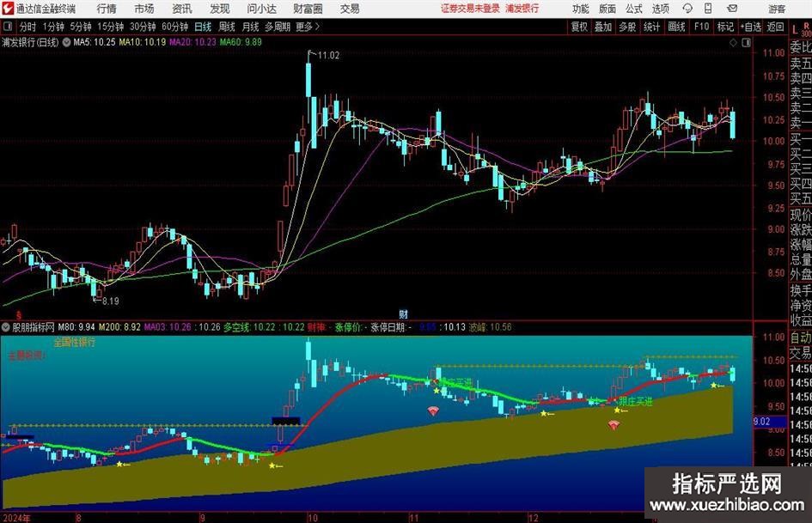Toggle the right sidebar panel icon

tap(746, 43)
